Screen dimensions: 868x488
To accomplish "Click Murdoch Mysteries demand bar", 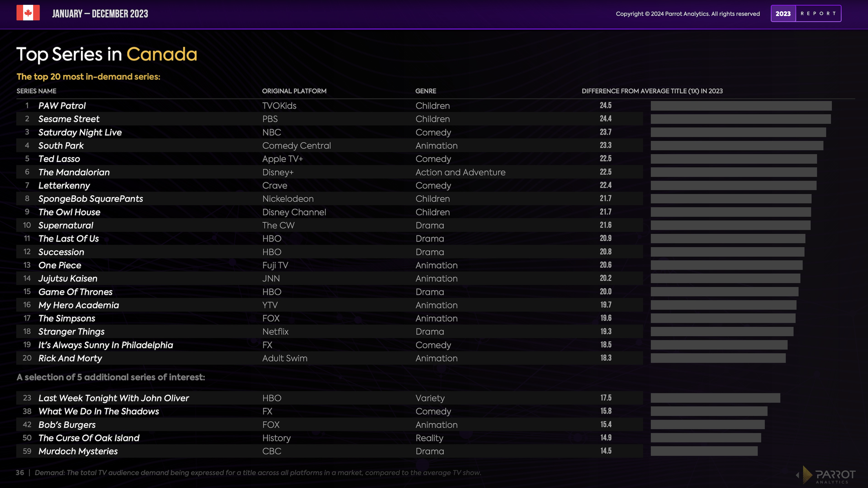I will pyautogui.click(x=704, y=451).
